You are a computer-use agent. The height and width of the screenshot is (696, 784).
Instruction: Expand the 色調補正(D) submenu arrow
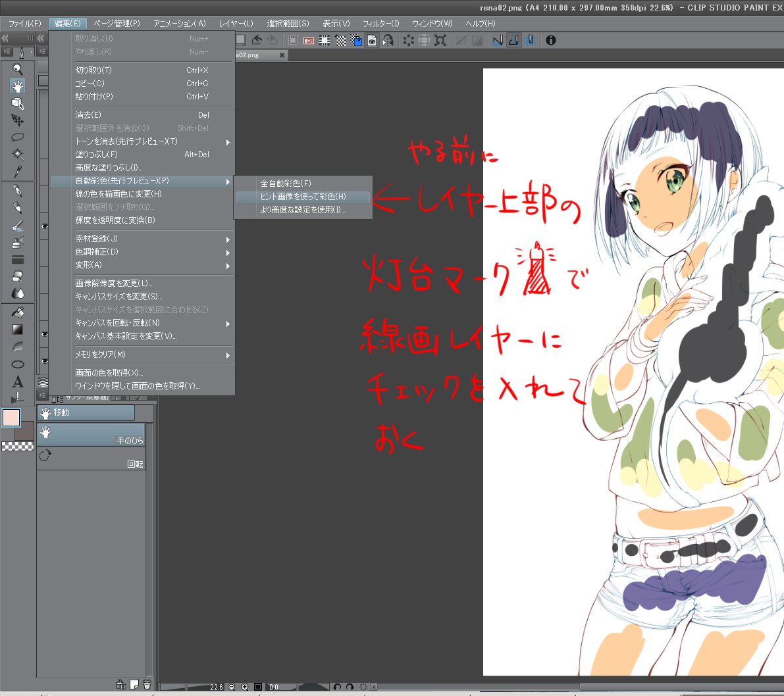[228, 253]
